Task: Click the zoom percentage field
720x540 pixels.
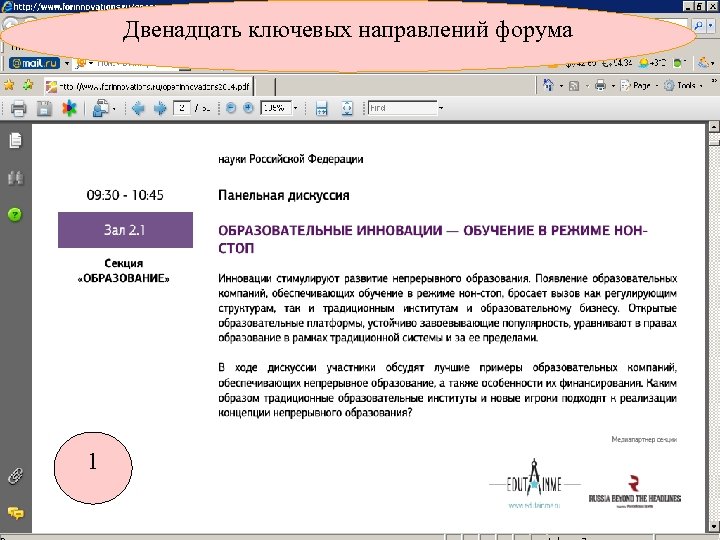Action: pos(276,108)
